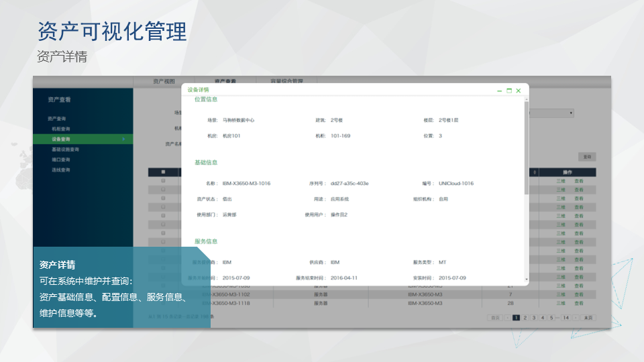Click the code value UNICloud-1016
Screen dimensions: 644x362
pyautogui.click(x=456, y=184)
